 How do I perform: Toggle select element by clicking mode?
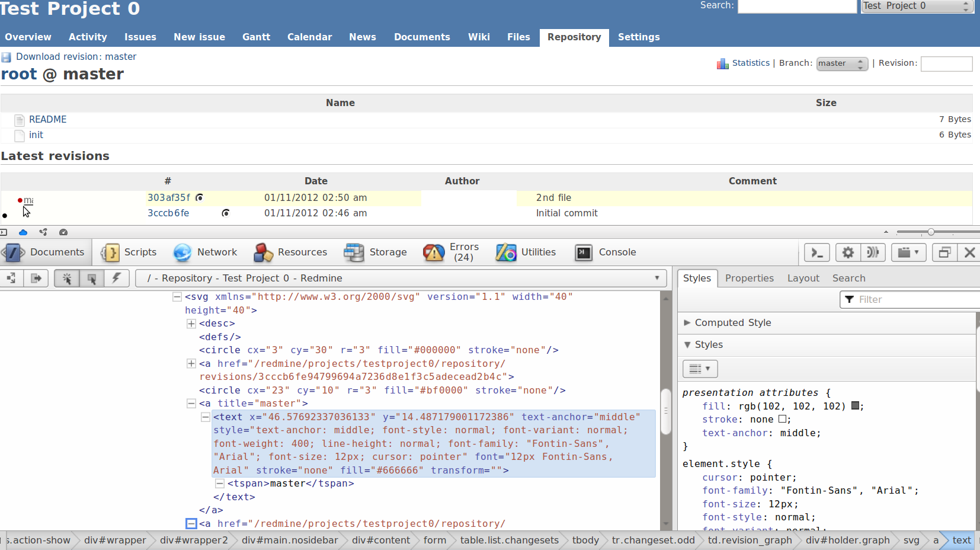(67, 278)
